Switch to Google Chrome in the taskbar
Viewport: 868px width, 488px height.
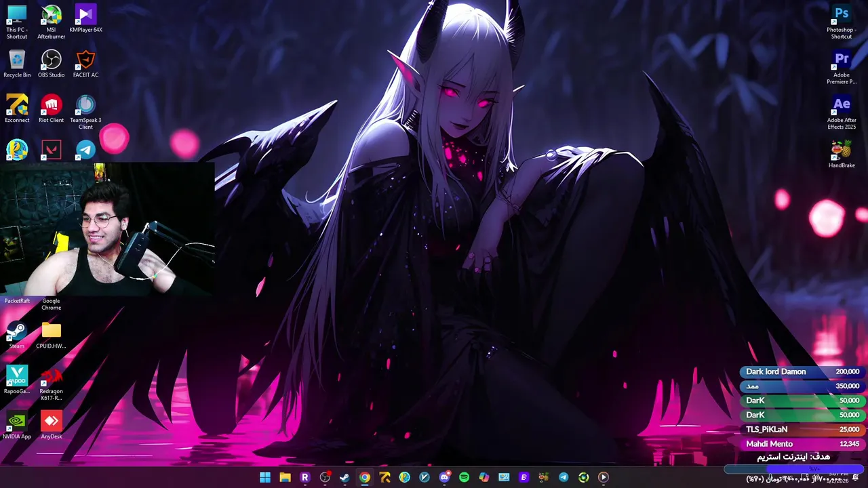coord(365,477)
